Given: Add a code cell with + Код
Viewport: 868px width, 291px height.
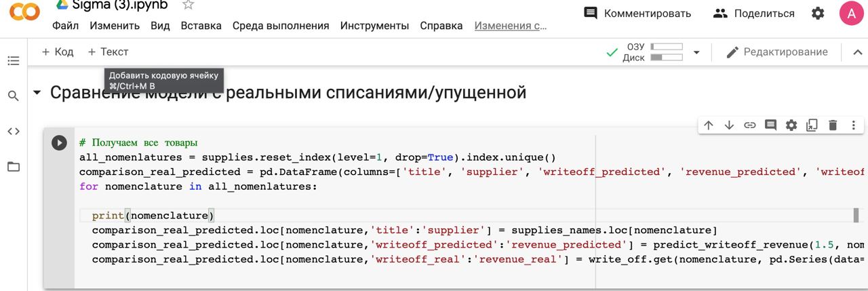Looking at the screenshot, I should click(58, 52).
